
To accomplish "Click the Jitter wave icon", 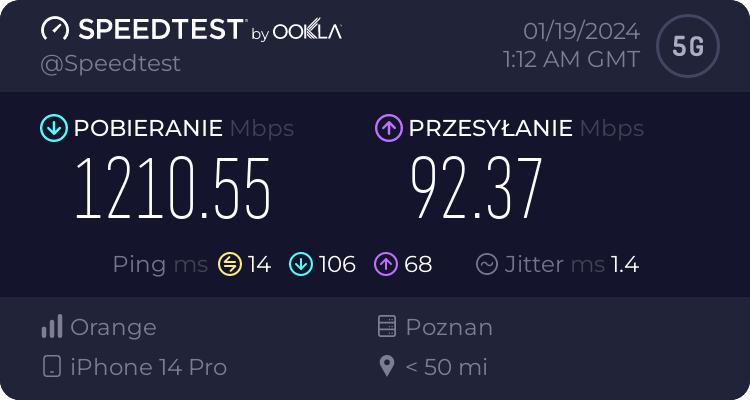I will pos(488,265).
